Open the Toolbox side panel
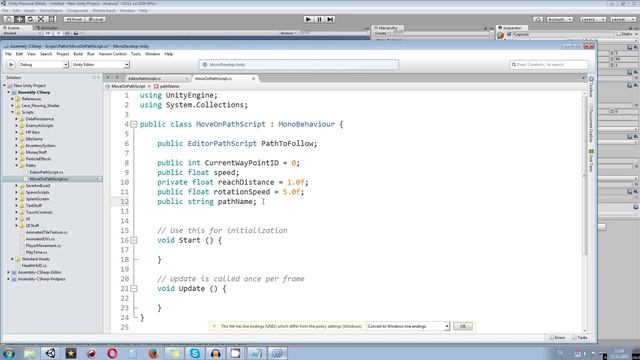 coord(591,87)
